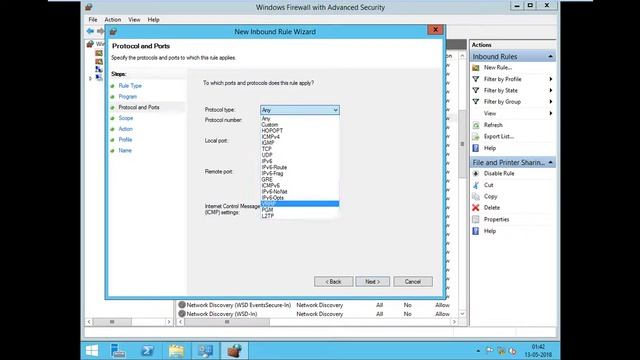Go to the Name step

pyautogui.click(x=125, y=151)
